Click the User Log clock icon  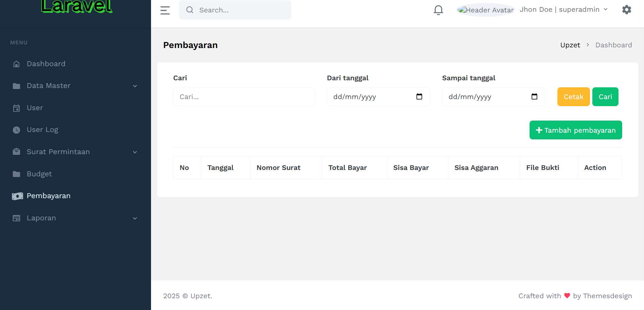[x=16, y=130]
